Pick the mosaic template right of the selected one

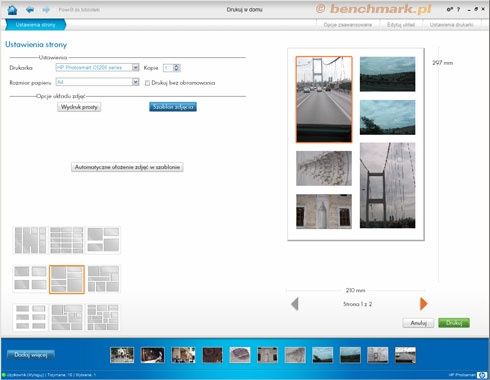103,279
